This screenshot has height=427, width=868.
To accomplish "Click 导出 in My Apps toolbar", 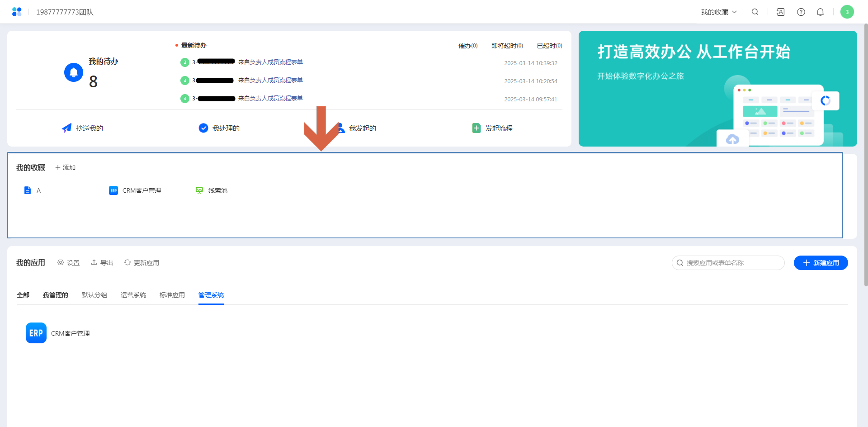I will (102, 263).
